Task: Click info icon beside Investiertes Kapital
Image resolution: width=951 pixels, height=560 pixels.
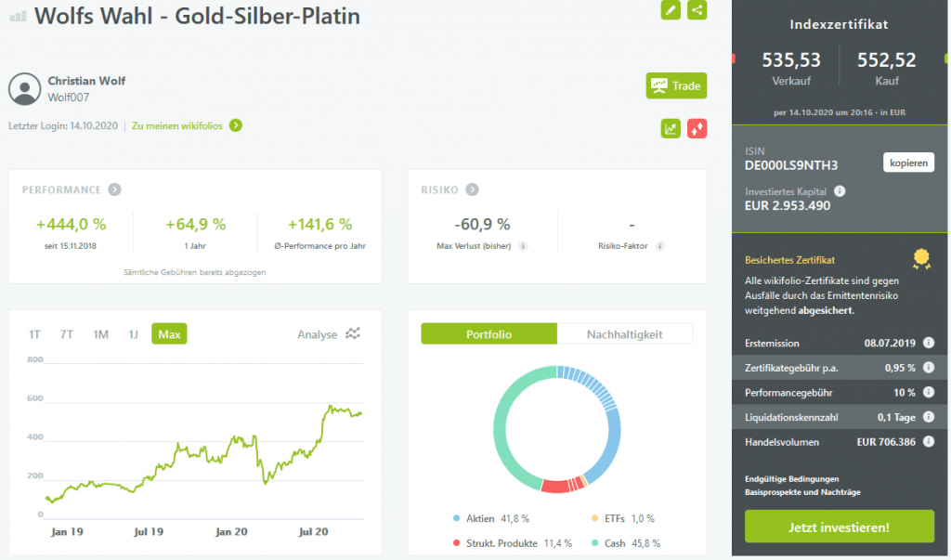Action: (840, 191)
